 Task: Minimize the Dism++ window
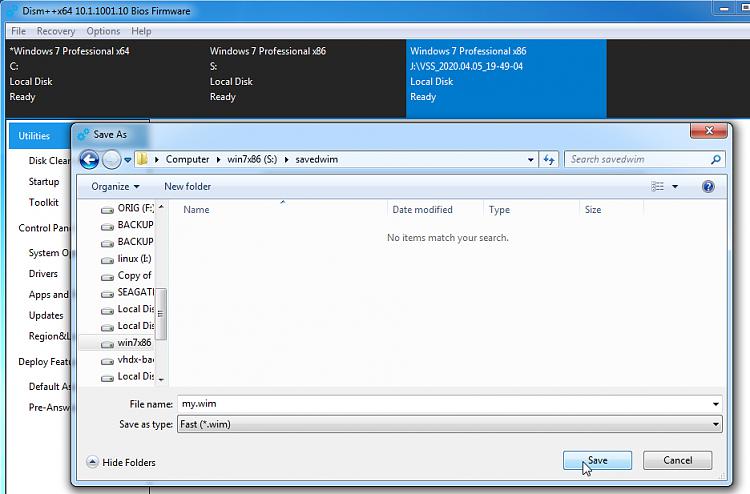coord(724,9)
